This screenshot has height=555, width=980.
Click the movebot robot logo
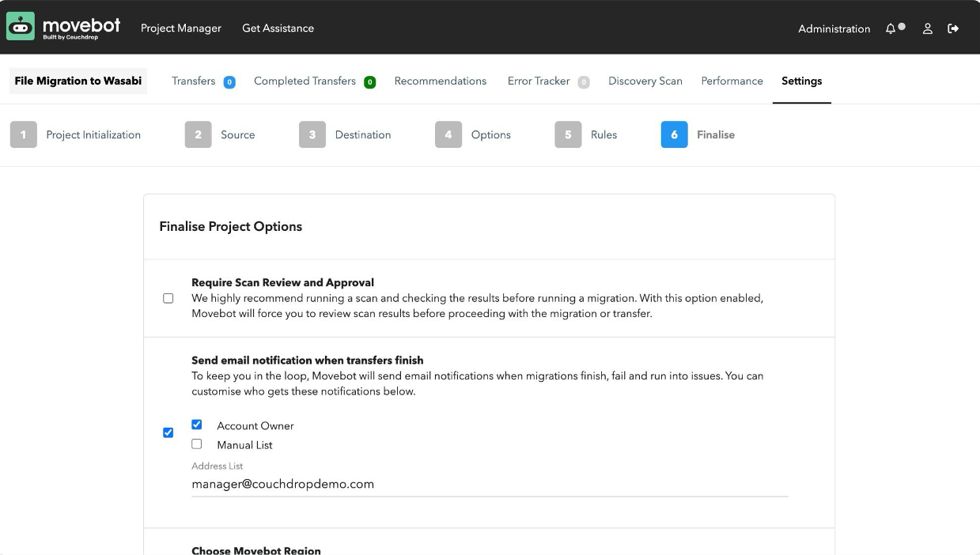click(x=21, y=26)
